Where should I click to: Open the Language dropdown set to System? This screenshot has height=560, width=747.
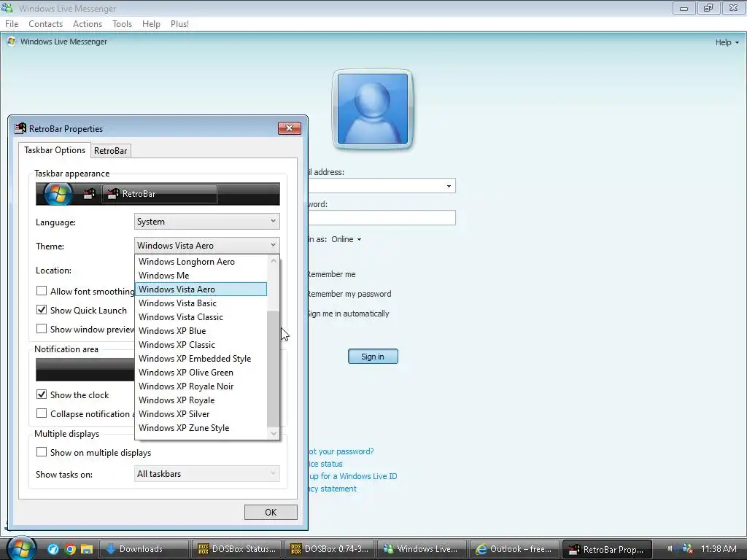206,222
